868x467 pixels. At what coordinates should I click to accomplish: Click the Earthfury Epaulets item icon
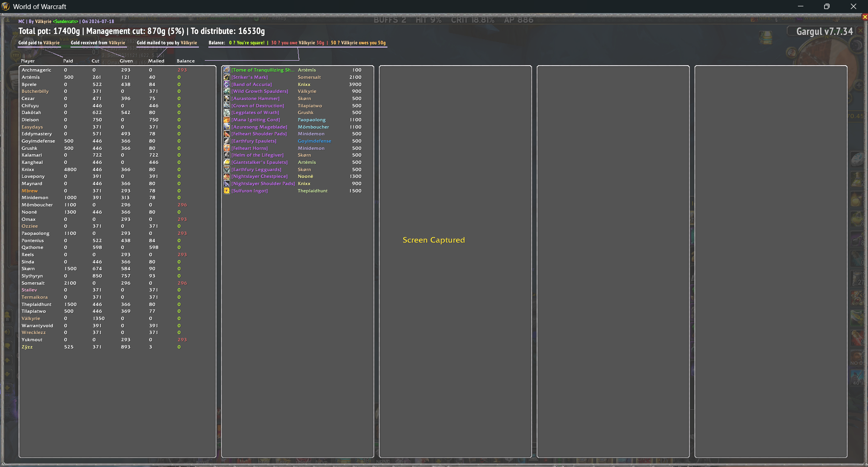pos(226,141)
